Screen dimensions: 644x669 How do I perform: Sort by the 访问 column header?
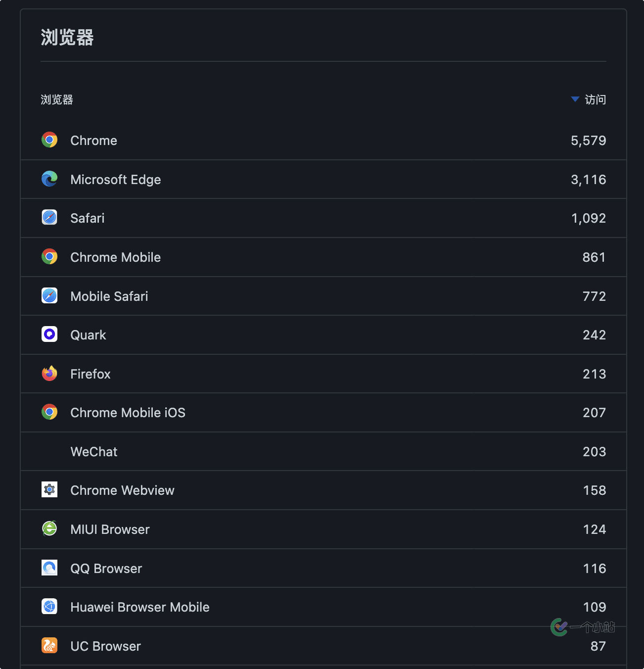(x=595, y=100)
